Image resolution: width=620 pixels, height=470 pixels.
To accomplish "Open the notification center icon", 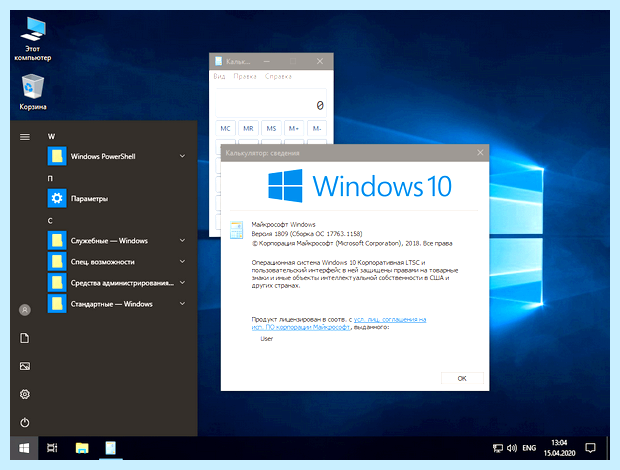I will 590,448.
